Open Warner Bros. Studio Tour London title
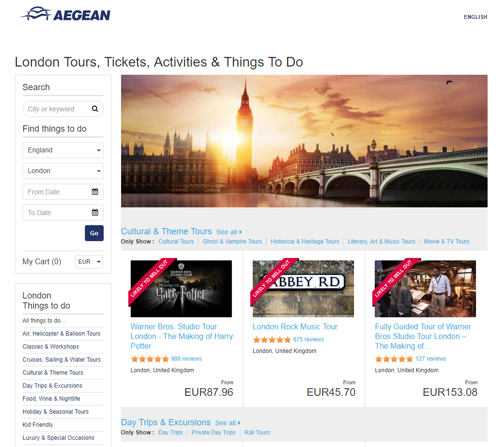 click(x=182, y=336)
